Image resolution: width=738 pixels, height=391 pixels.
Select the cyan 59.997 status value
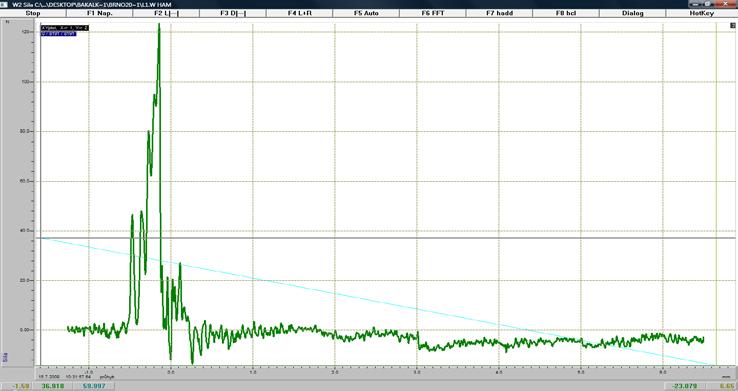[x=94, y=386]
